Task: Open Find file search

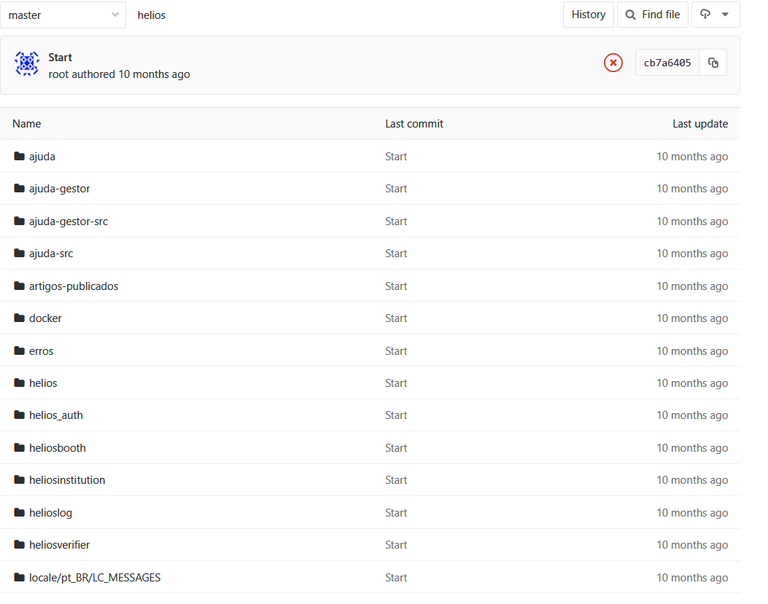Action: click(x=652, y=15)
